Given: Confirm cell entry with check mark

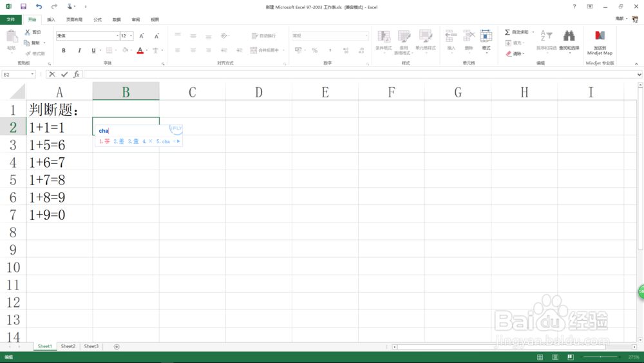Looking at the screenshot, I should (64, 74).
